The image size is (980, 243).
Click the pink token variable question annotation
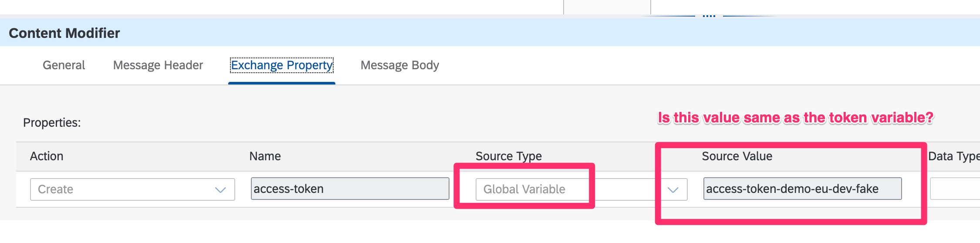(795, 118)
